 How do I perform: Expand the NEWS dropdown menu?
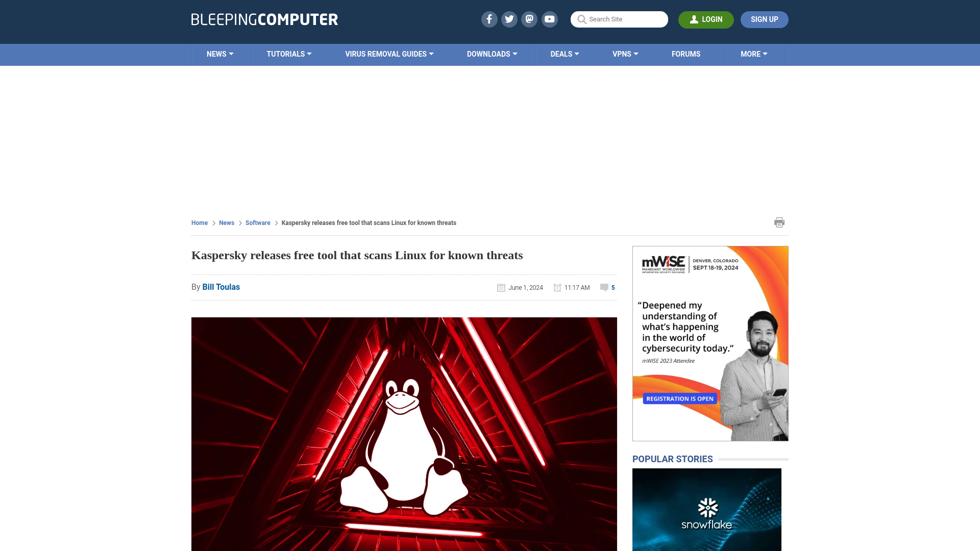pos(220,54)
